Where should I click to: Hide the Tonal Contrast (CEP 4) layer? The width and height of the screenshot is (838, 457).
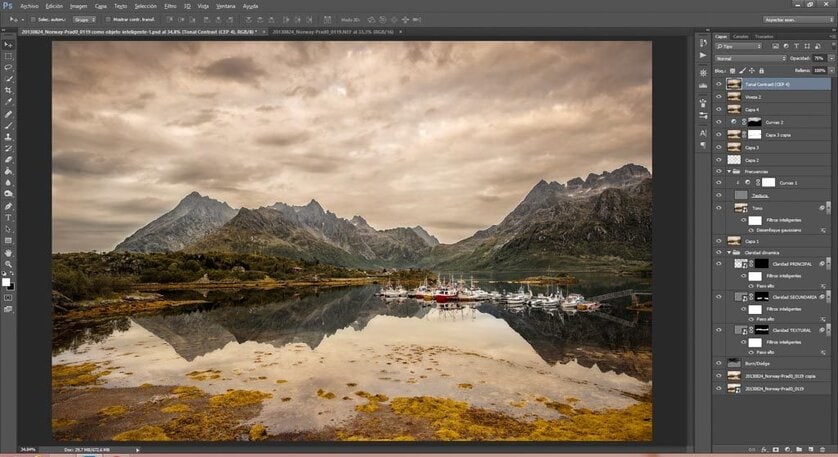718,84
